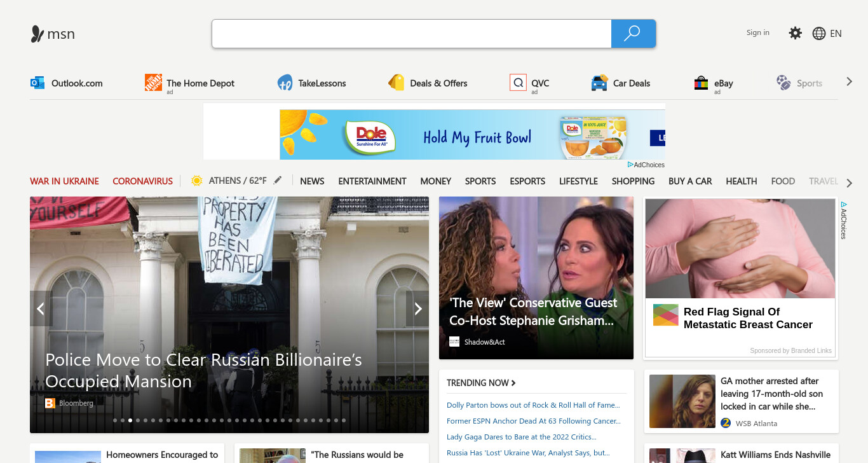Viewport: 868px width, 463px height.
Task: Click the Car Deals car icon
Action: 599,83
